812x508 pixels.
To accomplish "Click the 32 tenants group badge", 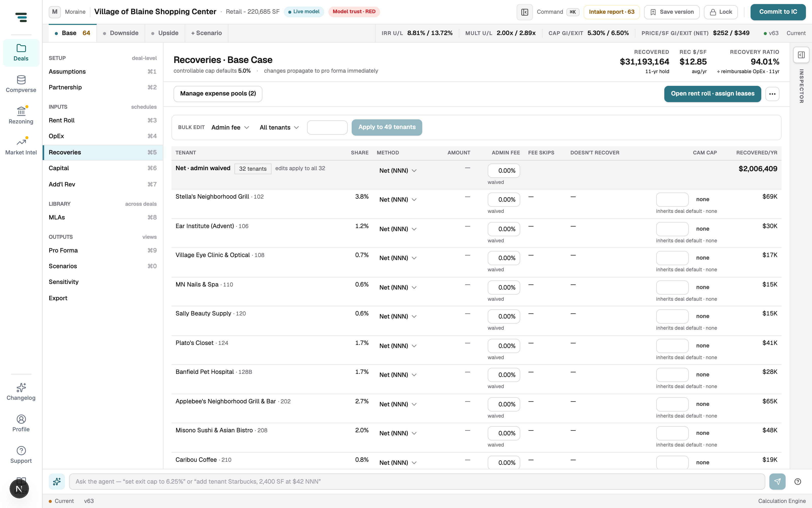I will [253, 169].
